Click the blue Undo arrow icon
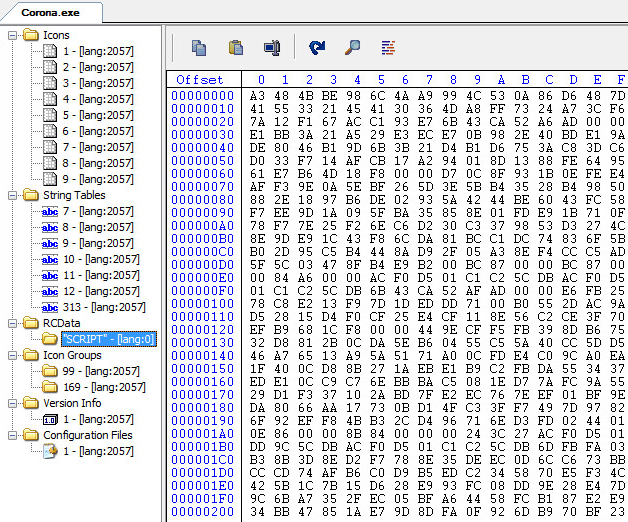This screenshot has height=522, width=628. click(317, 48)
